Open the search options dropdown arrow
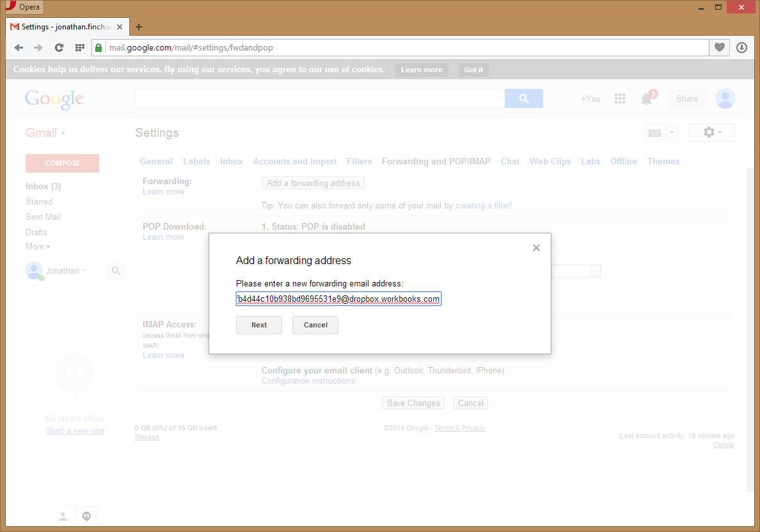The width and height of the screenshot is (760, 532). tap(498, 98)
